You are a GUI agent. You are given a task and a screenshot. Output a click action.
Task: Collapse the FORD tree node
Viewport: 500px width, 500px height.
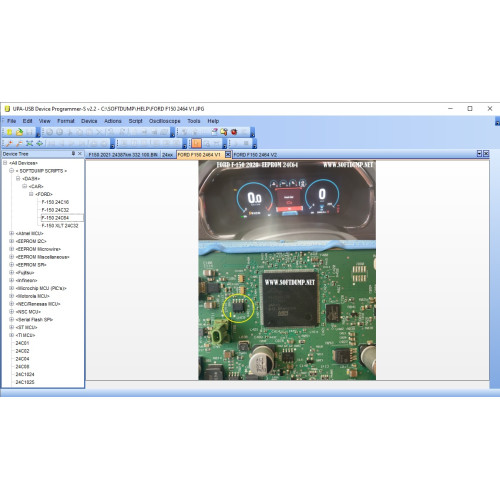point(31,194)
